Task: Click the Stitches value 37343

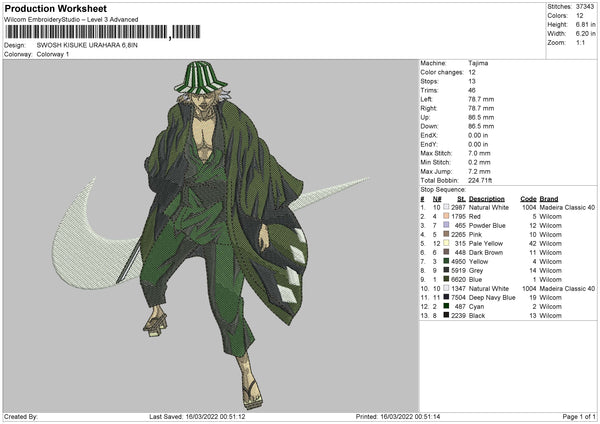Action: click(x=585, y=7)
